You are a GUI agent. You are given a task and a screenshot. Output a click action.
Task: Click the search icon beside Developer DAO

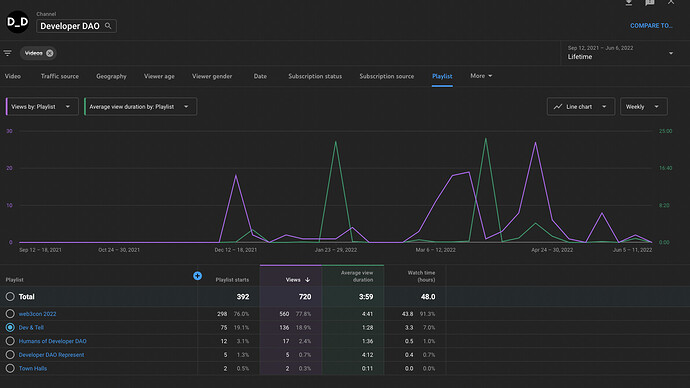point(108,26)
